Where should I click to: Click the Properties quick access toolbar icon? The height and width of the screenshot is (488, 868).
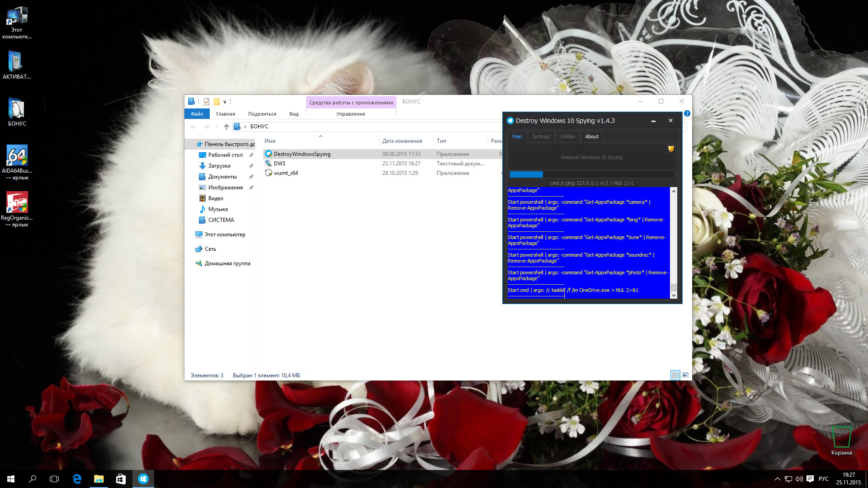(207, 102)
